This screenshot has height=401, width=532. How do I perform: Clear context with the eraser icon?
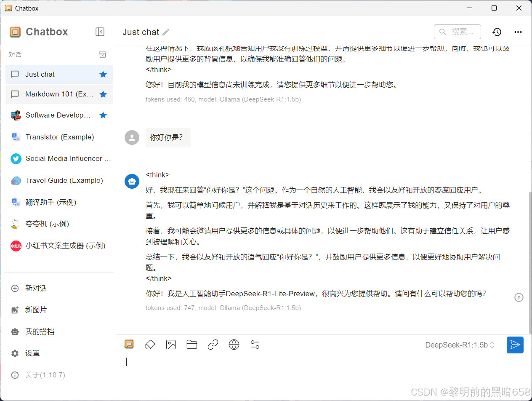pyautogui.click(x=150, y=345)
